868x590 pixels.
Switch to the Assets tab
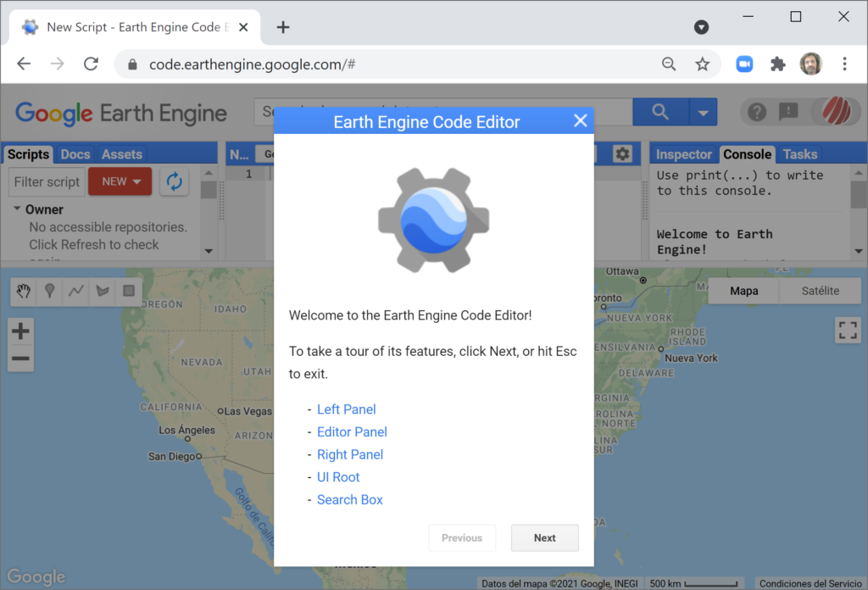pyautogui.click(x=122, y=154)
